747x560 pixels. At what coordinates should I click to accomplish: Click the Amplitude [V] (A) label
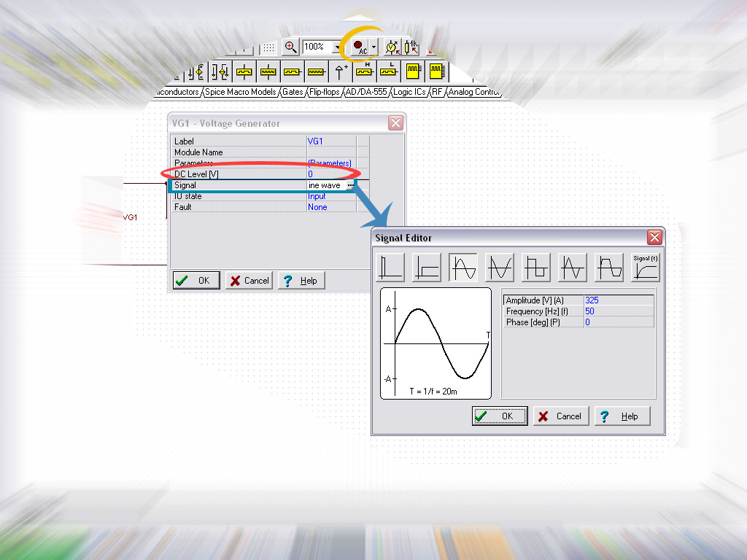[535, 300]
